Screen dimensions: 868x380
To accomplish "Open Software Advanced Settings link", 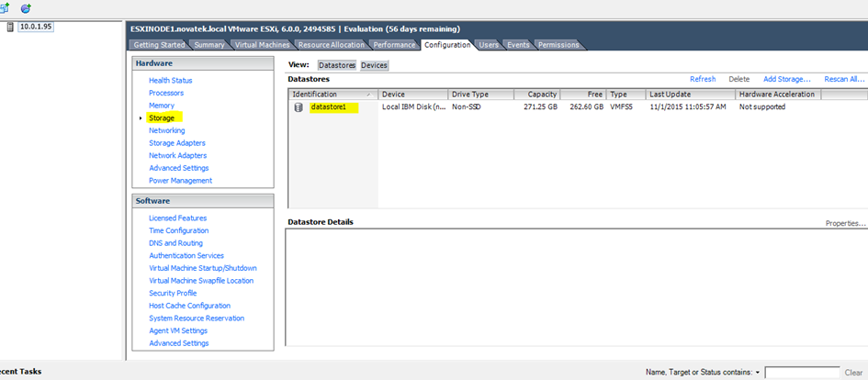I will click(179, 343).
